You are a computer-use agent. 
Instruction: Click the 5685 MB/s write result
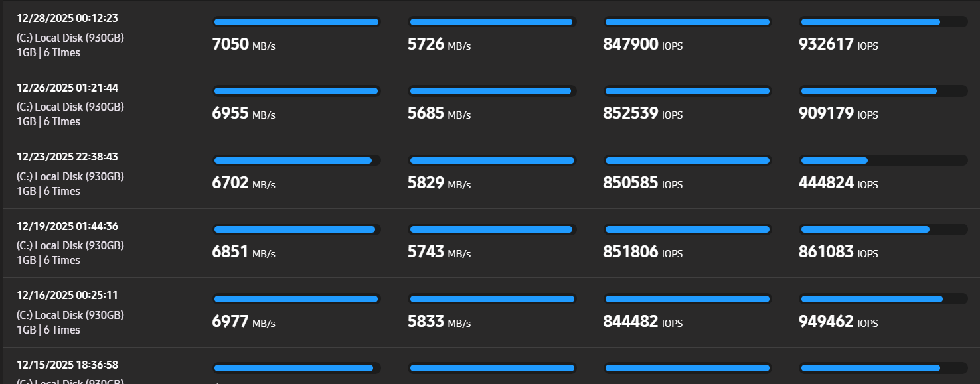click(439, 114)
